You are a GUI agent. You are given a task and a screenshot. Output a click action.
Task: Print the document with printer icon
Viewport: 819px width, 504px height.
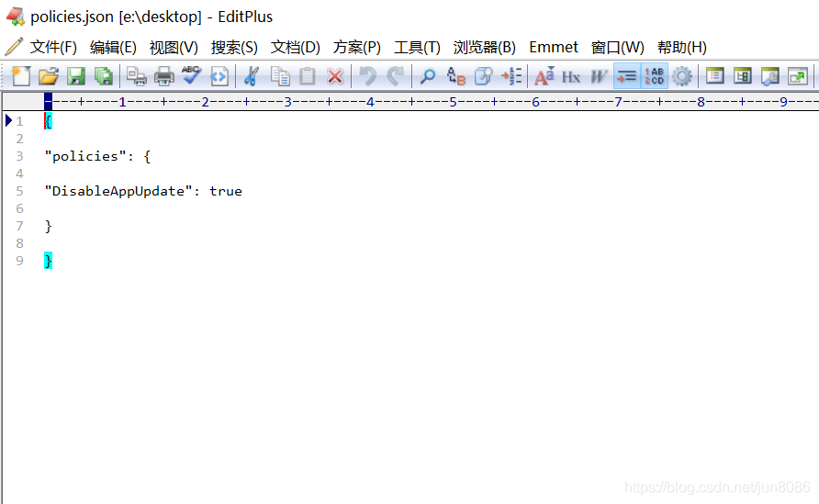point(164,76)
